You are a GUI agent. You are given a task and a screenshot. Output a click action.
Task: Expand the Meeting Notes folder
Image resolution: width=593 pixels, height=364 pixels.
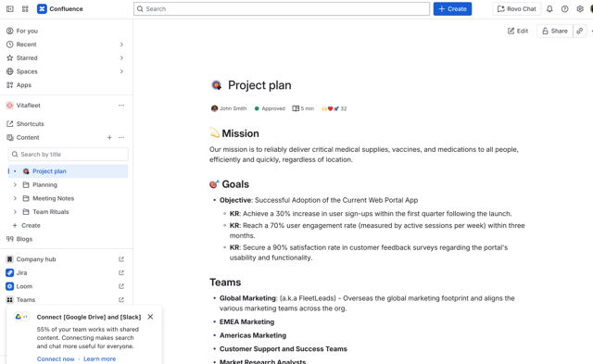click(15, 198)
